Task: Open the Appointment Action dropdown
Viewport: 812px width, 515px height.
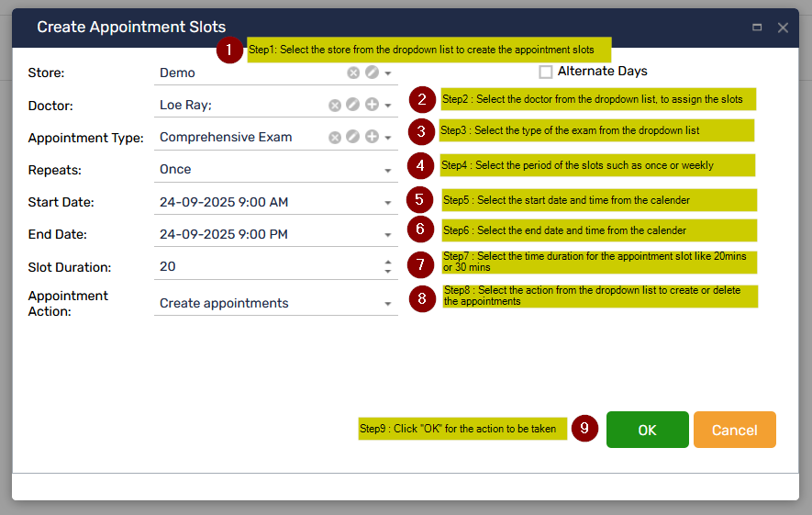Action: [x=388, y=304]
